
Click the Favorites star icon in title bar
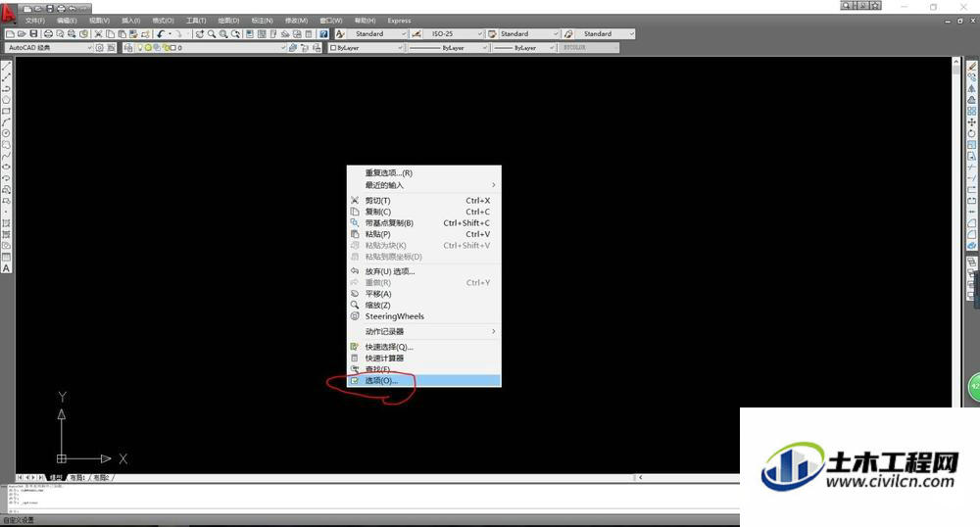[876, 6]
